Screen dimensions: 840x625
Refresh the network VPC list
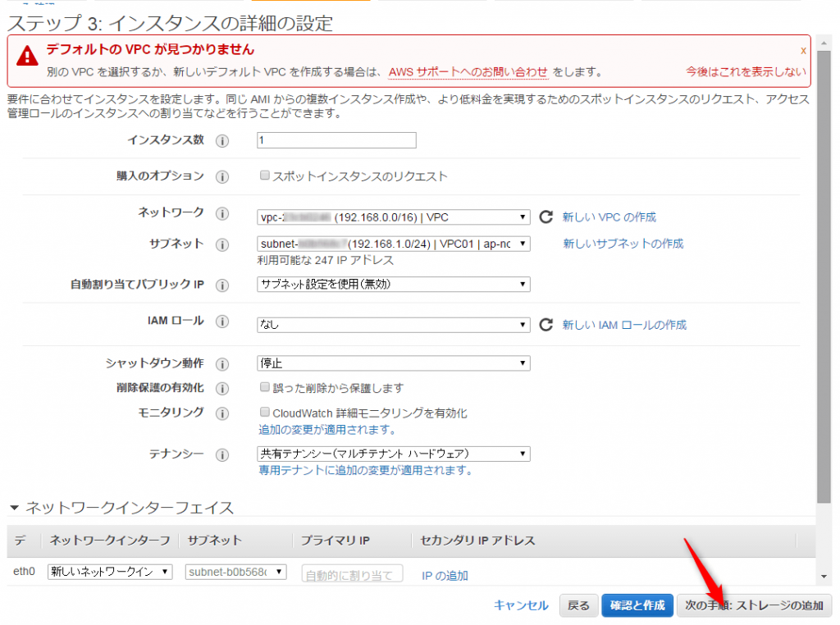546,217
